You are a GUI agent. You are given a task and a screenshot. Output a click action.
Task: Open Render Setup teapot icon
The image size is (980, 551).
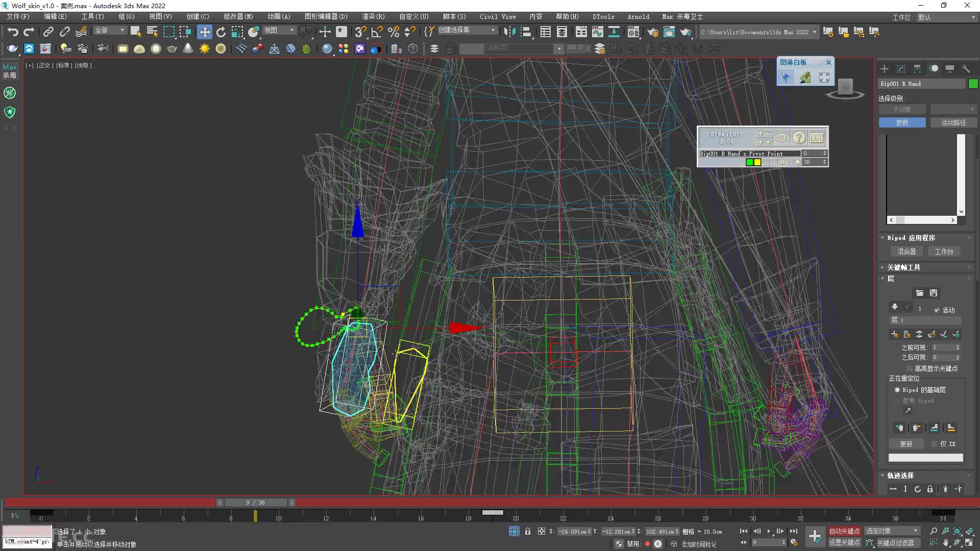[x=652, y=32]
